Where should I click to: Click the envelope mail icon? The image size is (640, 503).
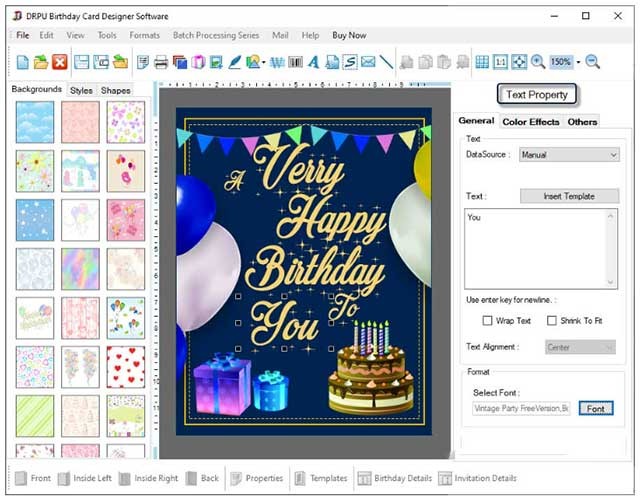click(x=368, y=62)
